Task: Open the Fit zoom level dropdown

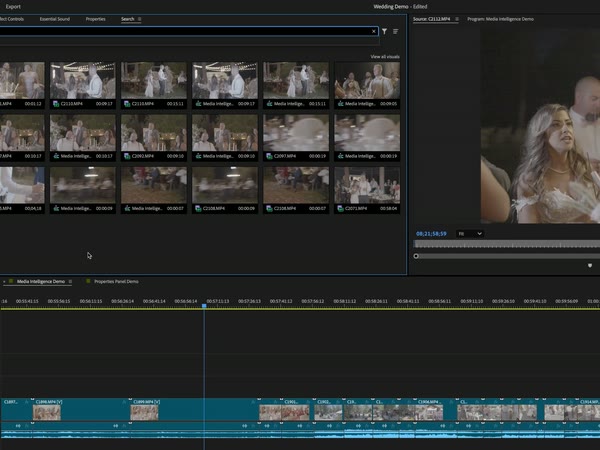Action: (470, 234)
